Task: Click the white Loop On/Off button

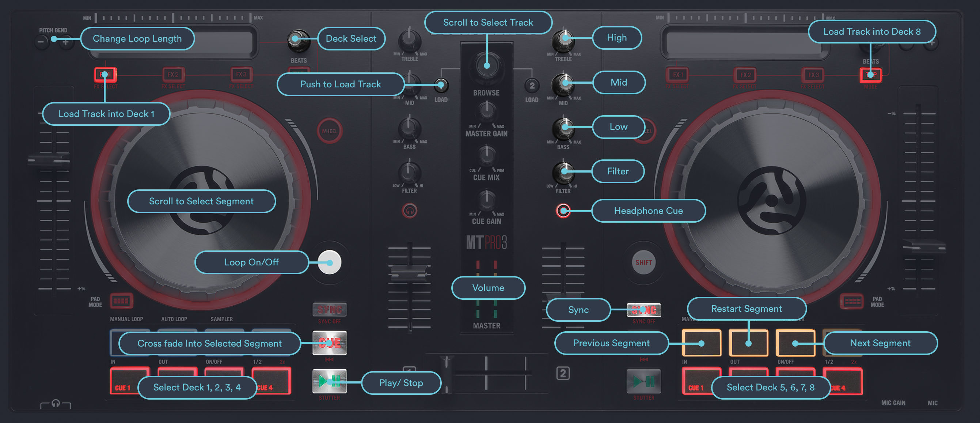Action: click(x=330, y=263)
